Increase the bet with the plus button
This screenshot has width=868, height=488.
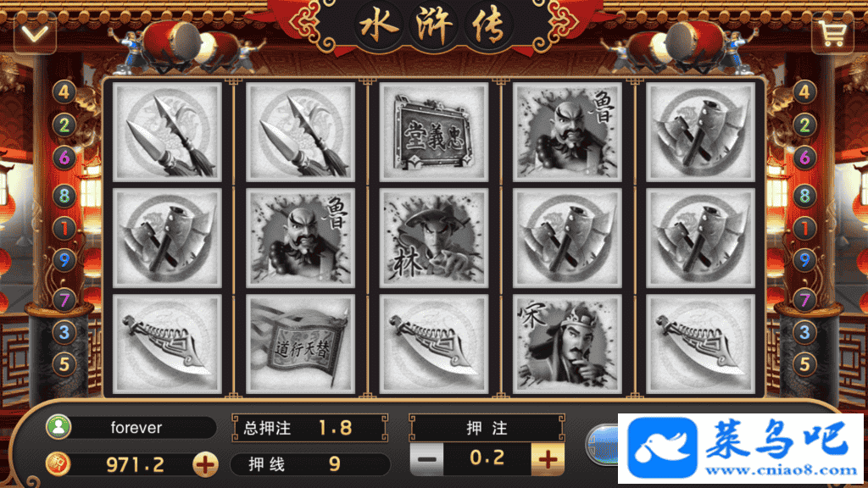pyautogui.click(x=548, y=459)
